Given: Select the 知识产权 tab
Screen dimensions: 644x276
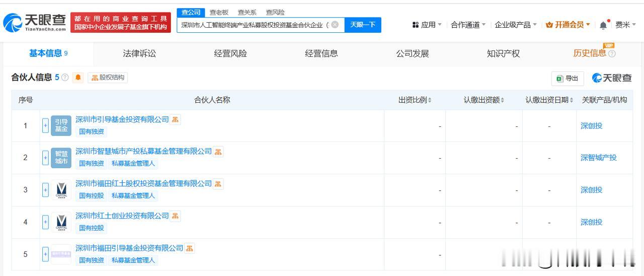Looking at the screenshot, I should point(503,53).
